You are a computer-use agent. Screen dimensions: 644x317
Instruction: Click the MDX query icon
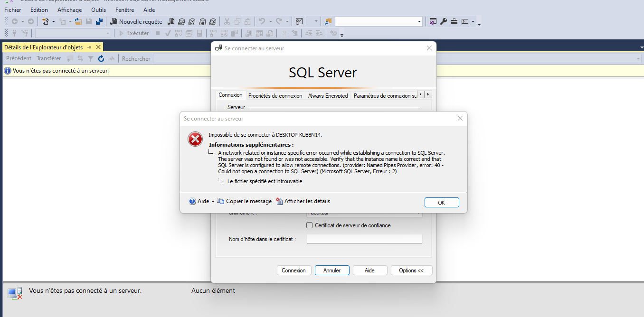pos(181,21)
